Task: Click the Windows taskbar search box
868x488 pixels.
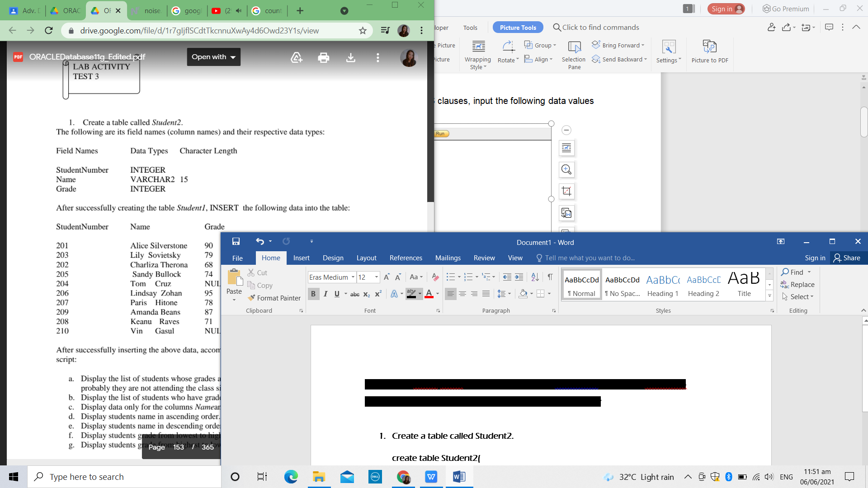Action: (125, 477)
